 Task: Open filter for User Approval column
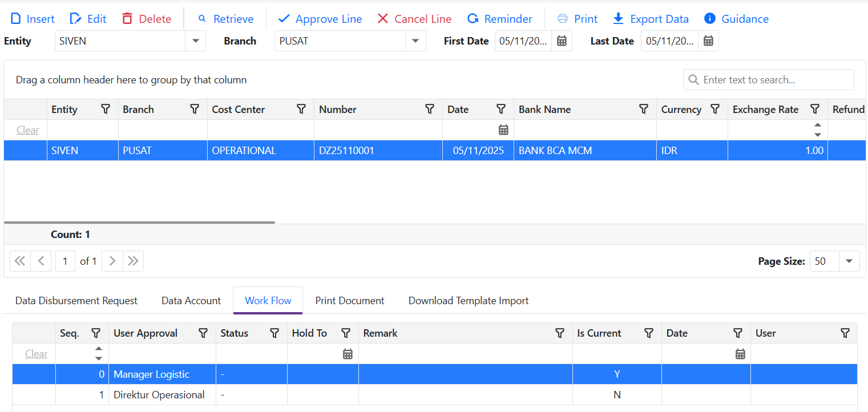(x=203, y=333)
